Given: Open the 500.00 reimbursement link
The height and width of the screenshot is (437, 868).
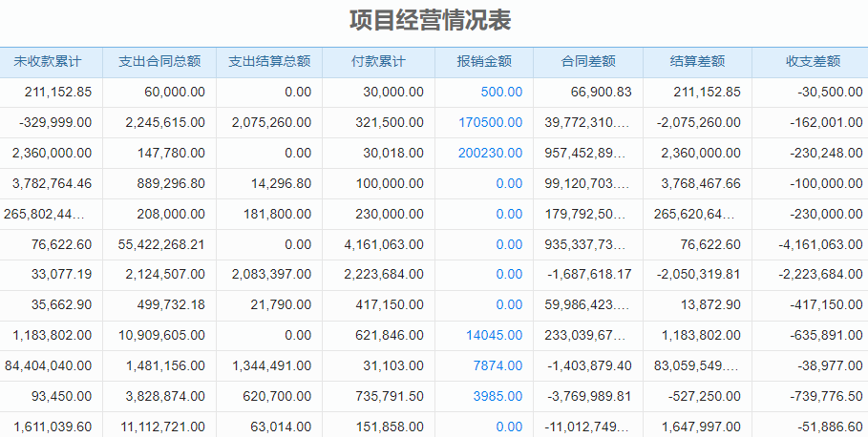Looking at the screenshot, I should [x=501, y=93].
